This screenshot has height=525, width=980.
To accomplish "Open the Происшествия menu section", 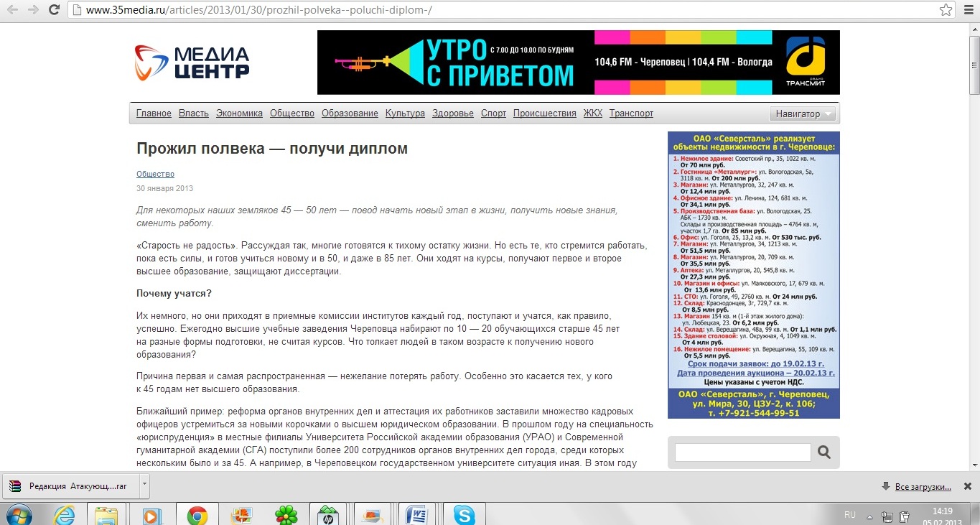I will 545,113.
